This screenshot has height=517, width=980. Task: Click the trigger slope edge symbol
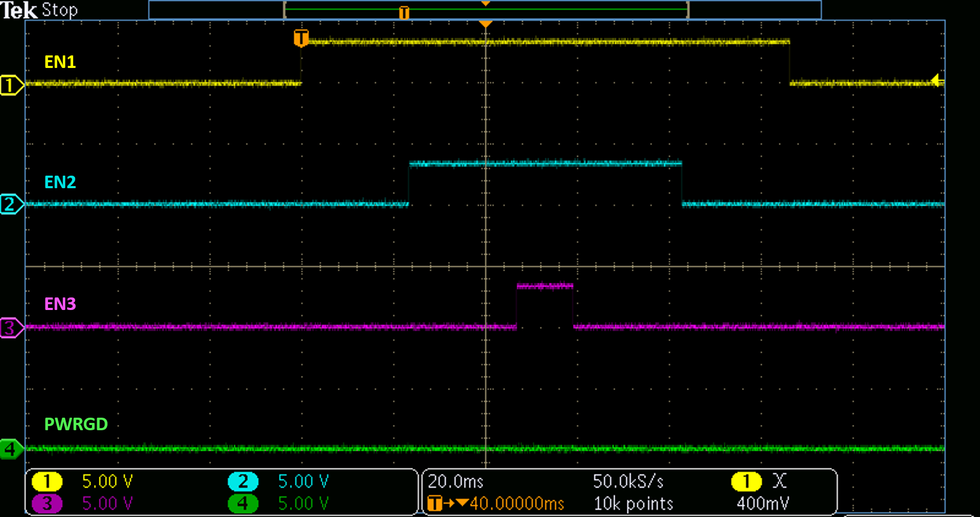(779, 481)
